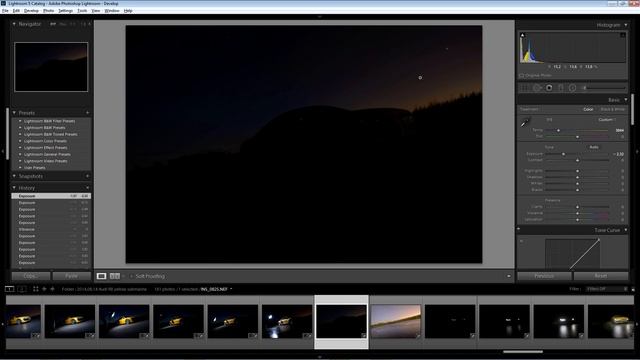Expand Lightroom B&W Filter Presets folder
The image size is (640, 360).
coord(20,121)
